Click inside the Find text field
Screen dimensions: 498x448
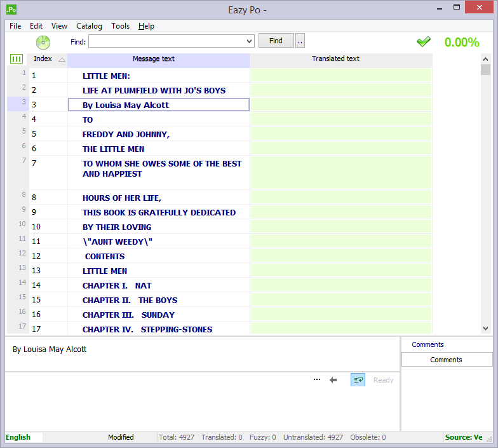pos(166,41)
